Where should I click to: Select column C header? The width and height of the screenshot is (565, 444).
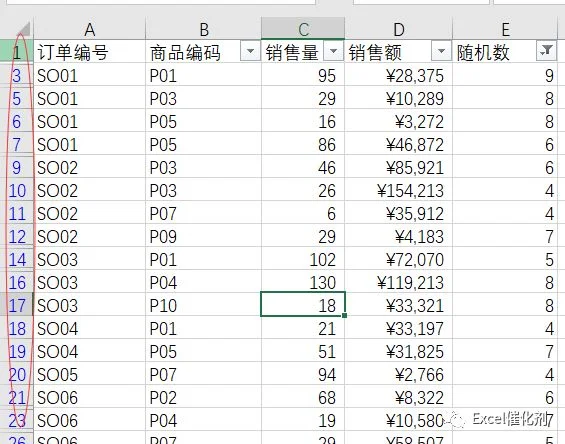click(x=303, y=29)
